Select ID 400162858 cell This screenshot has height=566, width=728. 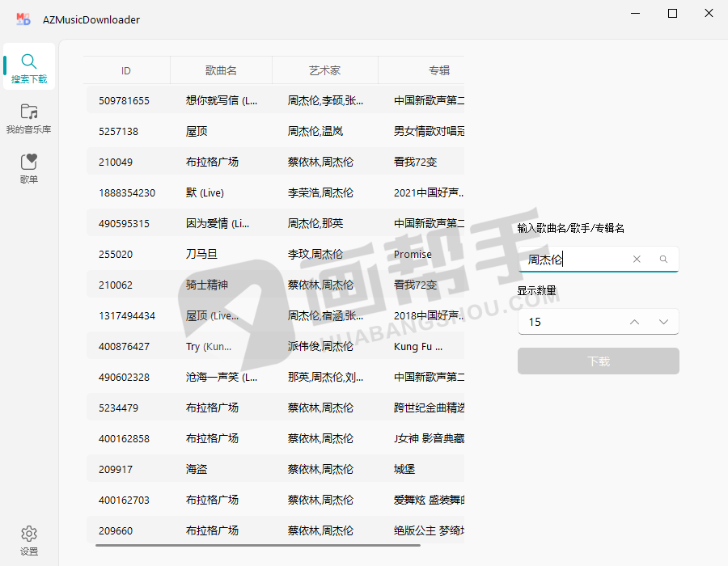click(124, 438)
